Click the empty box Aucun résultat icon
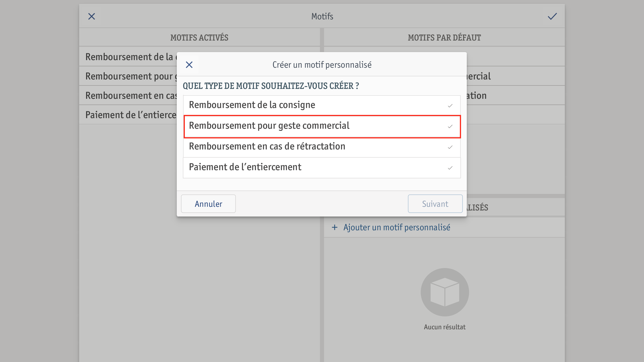644x362 pixels. click(445, 292)
